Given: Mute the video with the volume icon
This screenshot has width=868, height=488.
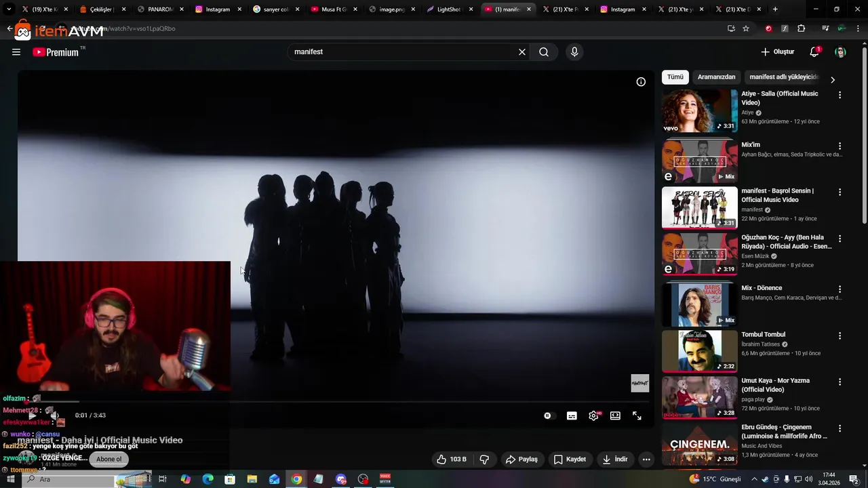Looking at the screenshot, I should click(x=54, y=415).
